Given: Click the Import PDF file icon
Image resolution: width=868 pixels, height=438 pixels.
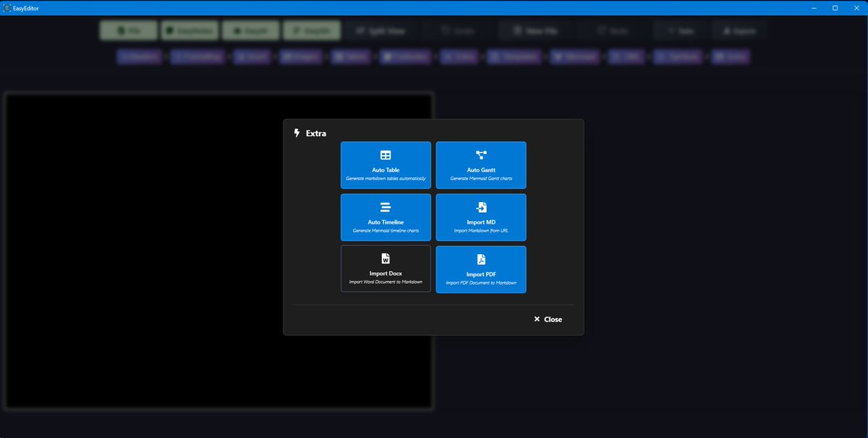Looking at the screenshot, I should click(481, 259).
